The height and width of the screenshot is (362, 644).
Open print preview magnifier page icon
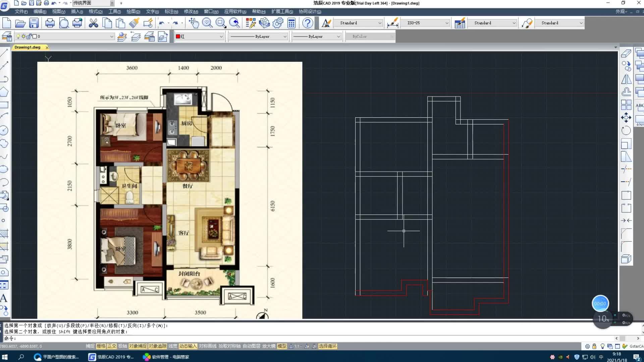pos(64,23)
